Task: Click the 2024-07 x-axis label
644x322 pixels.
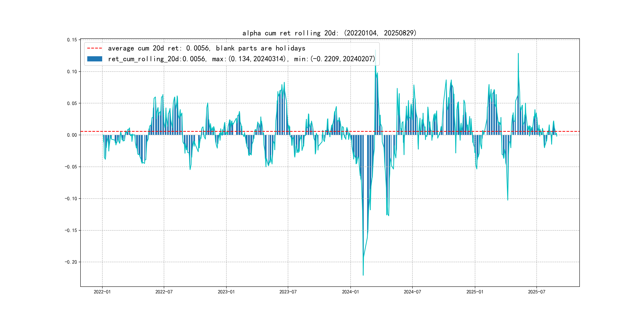Action: [412, 292]
